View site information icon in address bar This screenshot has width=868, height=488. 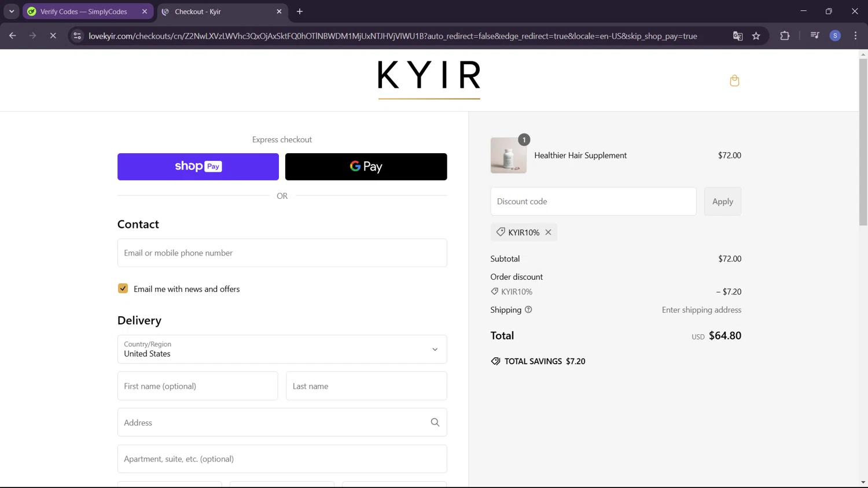point(77,36)
